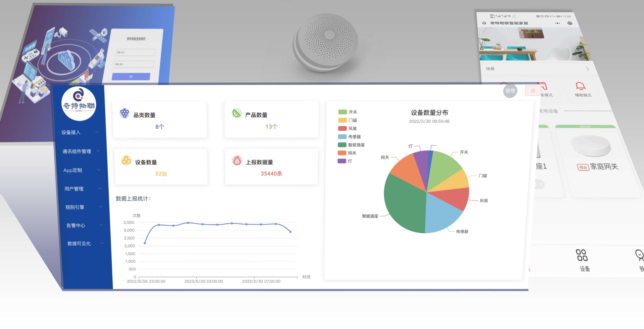Click the gray 管理 avatar button
Image resolution: width=644 pixels, height=329 pixels.
510,91
